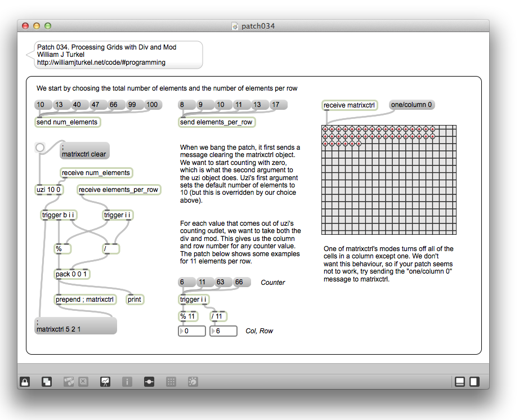Image resolution: width=519 pixels, height=420 pixels.
Task: Select '17' message for elements per row
Action: (x=277, y=105)
